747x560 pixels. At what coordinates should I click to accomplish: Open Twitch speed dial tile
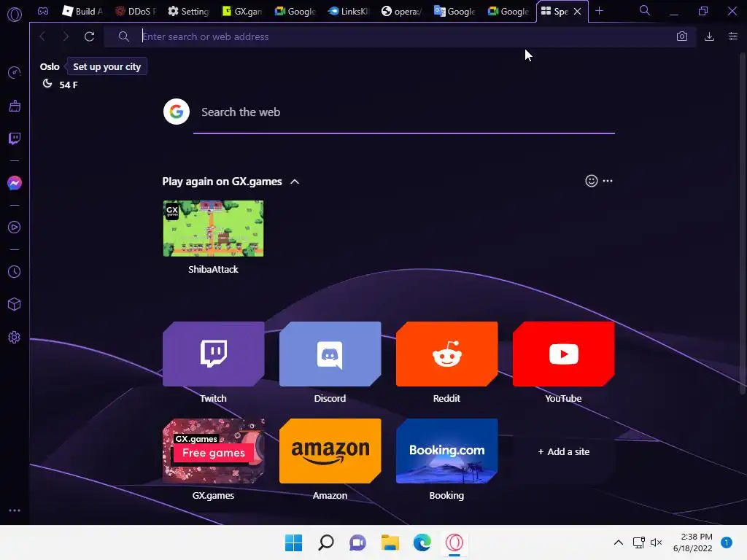coord(214,354)
